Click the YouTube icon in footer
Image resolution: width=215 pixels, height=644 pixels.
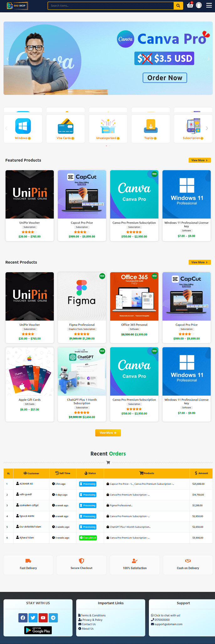43,618
